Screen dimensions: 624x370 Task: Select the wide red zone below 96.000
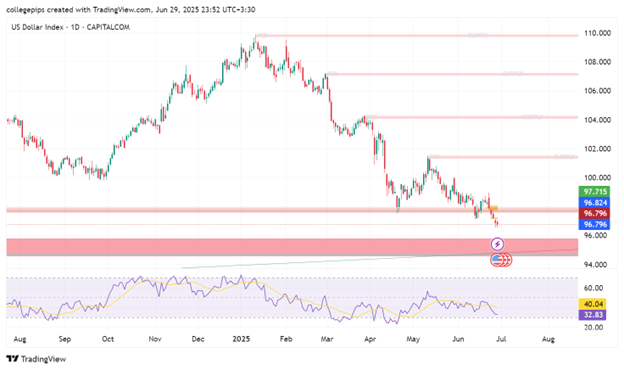coord(292,247)
